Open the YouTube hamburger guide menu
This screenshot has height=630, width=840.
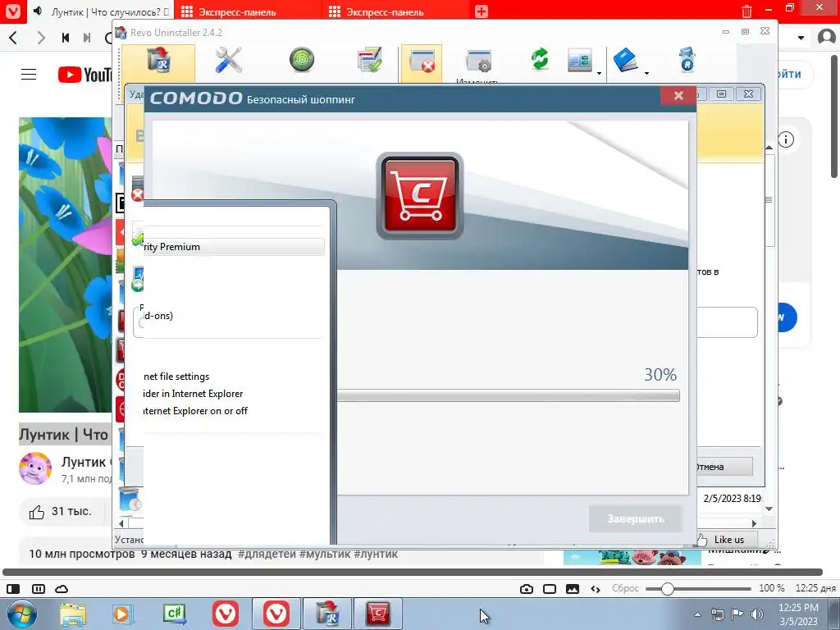(x=29, y=74)
